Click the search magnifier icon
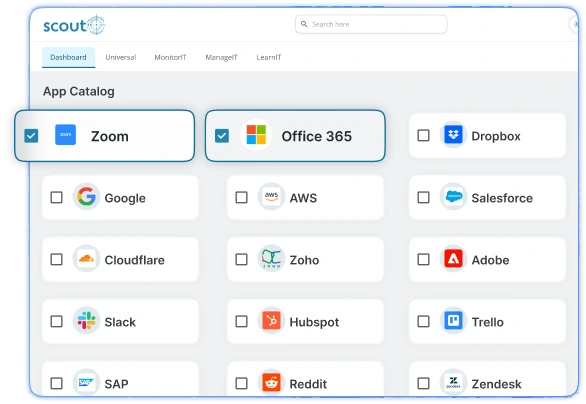The image size is (586, 404). coord(304,24)
